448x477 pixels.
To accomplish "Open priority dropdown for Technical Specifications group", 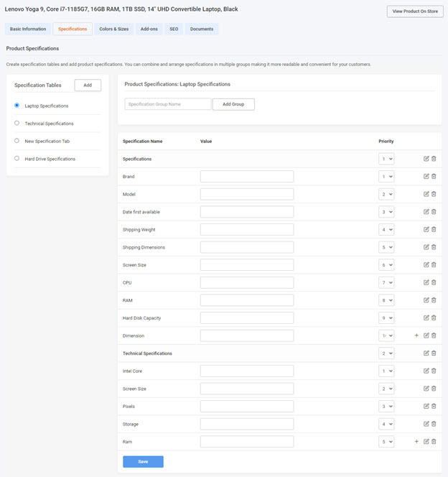I will (x=386, y=353).
